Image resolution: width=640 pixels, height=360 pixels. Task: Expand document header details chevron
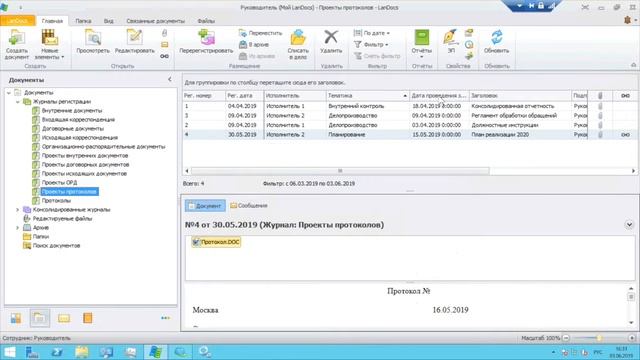[629, 225]
